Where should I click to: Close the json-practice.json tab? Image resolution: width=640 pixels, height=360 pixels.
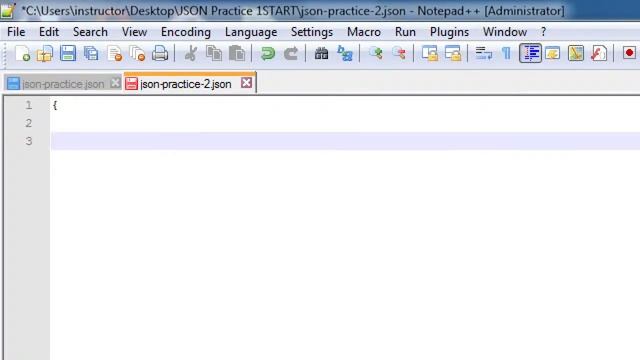pyautogui.click(x=116, y=83)
